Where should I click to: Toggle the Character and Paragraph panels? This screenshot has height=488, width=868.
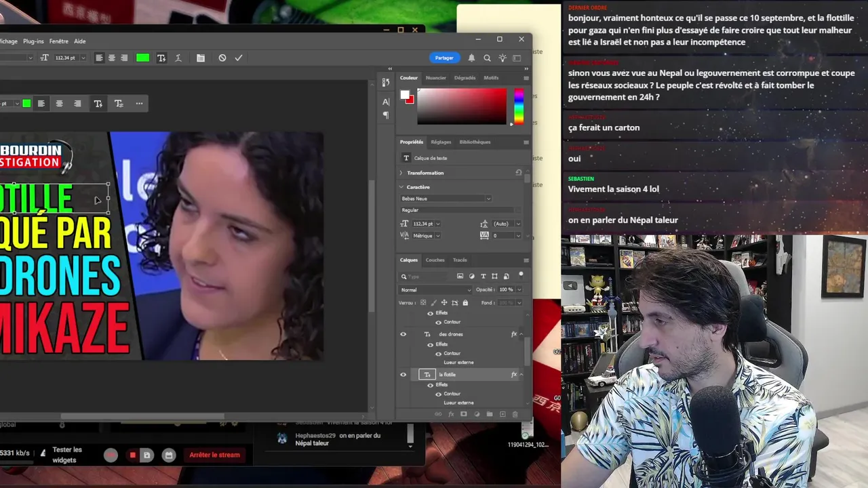click(201, 58)
